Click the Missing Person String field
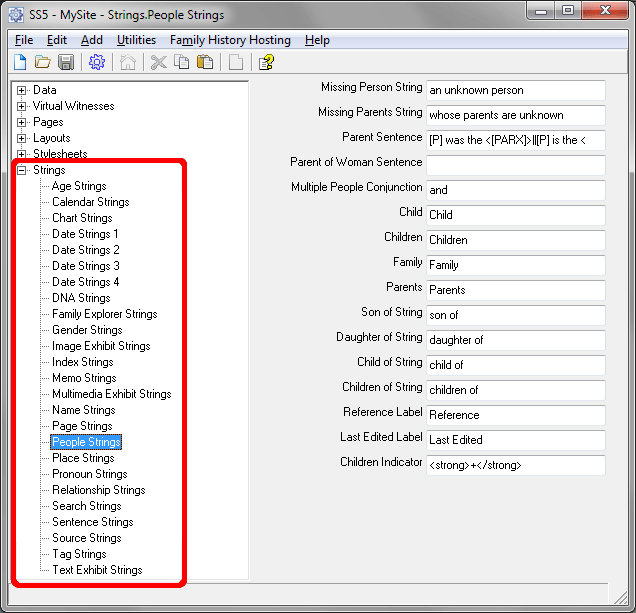The height and width of the screenshot is (613, 636). point(515,90)
